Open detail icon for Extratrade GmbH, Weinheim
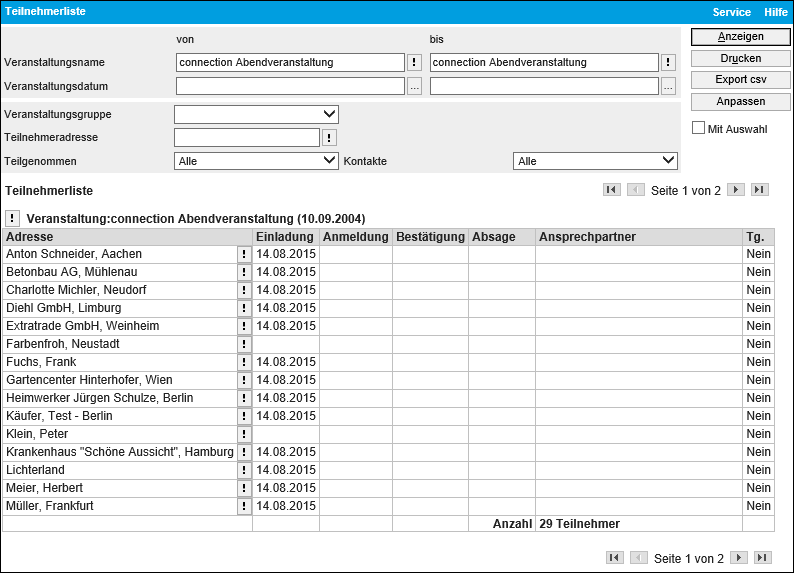Image resolution: width=794 pixels, height=573 pixels. click(x=244, y=326)
